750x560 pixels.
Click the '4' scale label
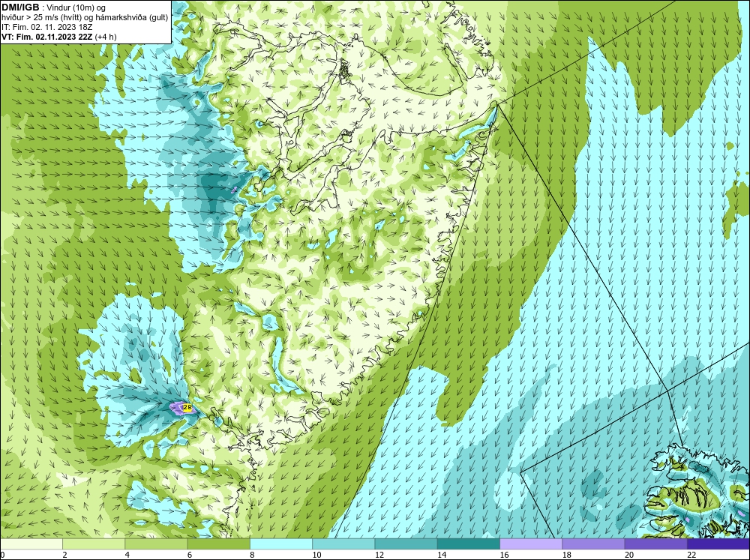(127, 555)
